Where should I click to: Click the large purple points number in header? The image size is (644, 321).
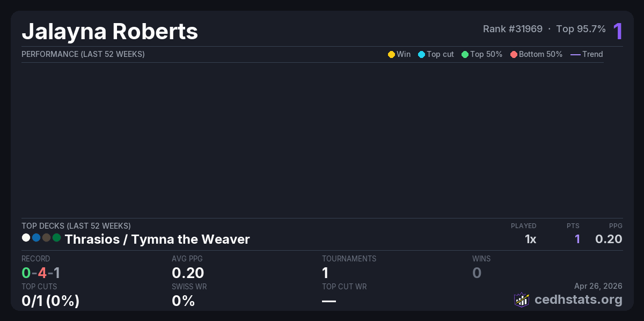click(x=618, y=31)
